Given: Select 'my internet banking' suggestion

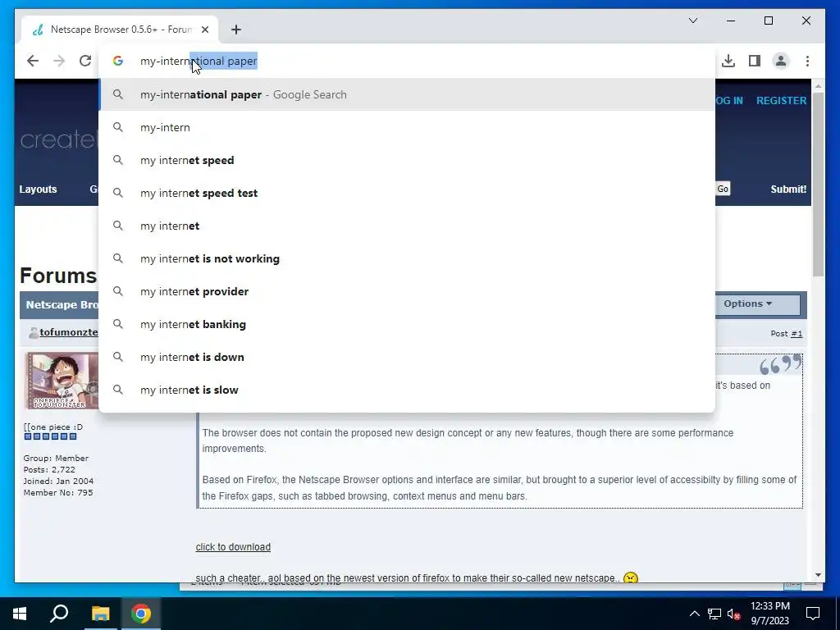Looking at the screenshot, I should coord(407,324).
